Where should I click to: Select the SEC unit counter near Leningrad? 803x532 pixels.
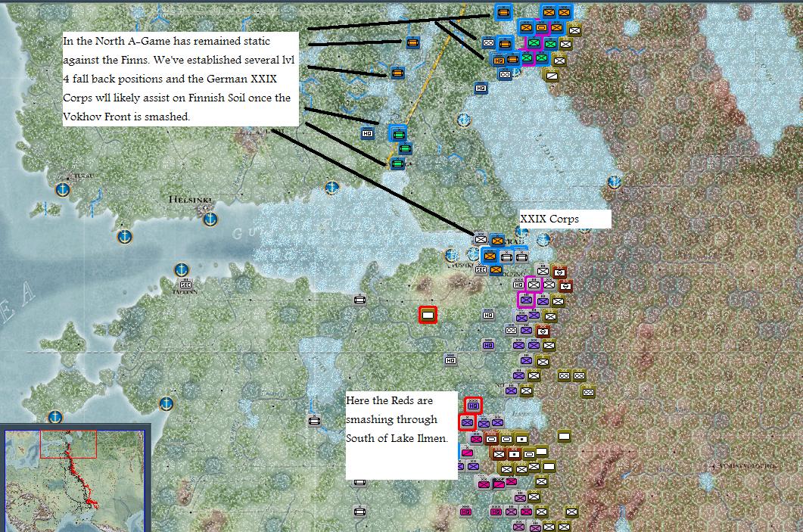(481, 269)
